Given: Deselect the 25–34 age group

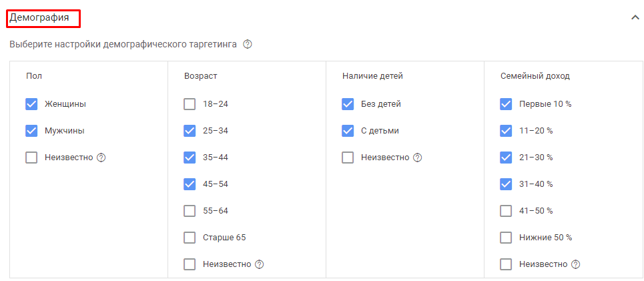Looking at the screenshot, I should click(190, 131).
